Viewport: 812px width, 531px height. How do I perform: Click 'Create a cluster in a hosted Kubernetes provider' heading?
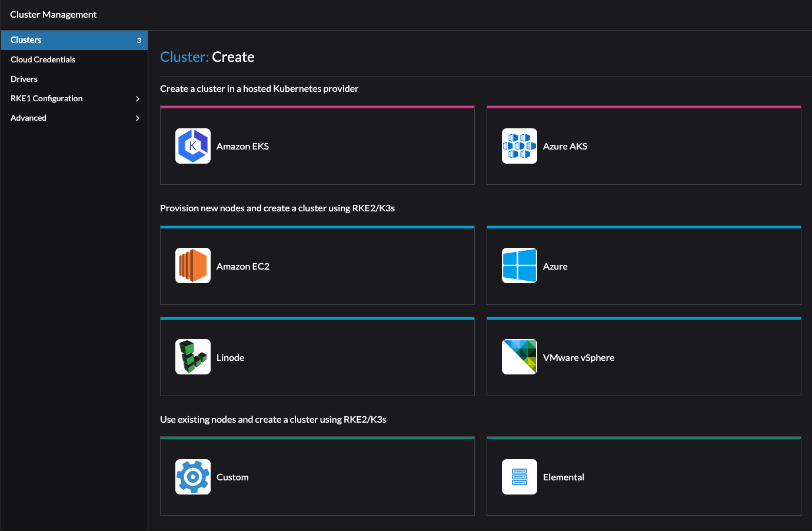(x=259, y=88)
